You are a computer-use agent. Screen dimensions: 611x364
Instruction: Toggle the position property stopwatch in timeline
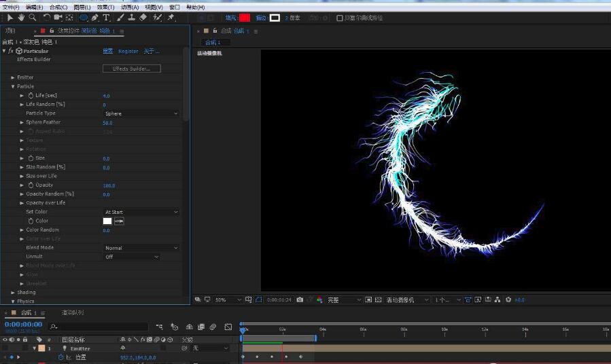pos(60,357)
